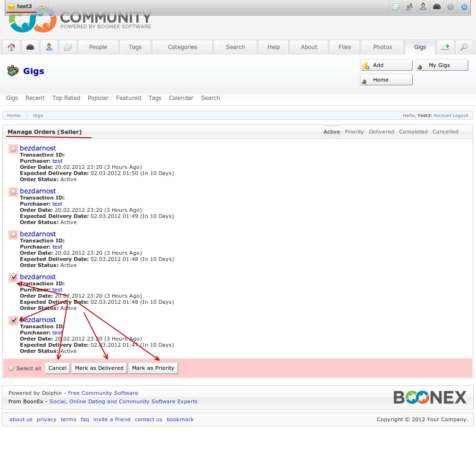This screenshot has width=476, height=450.
Task: Select the Gigs main navigation tab
Action: pos(420,47)
